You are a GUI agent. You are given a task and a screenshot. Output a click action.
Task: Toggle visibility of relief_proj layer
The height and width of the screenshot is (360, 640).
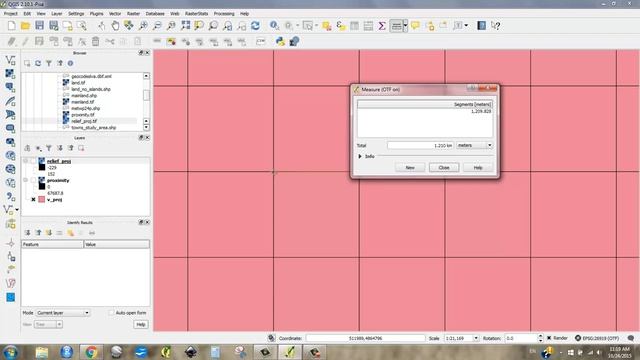[x=33, y=161]
